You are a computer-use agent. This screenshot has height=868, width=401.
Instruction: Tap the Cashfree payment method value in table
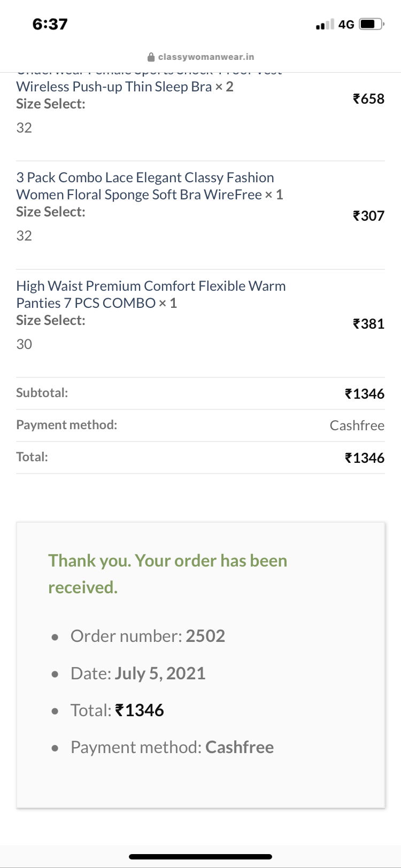pyautogui.click(x=357, y=425)
